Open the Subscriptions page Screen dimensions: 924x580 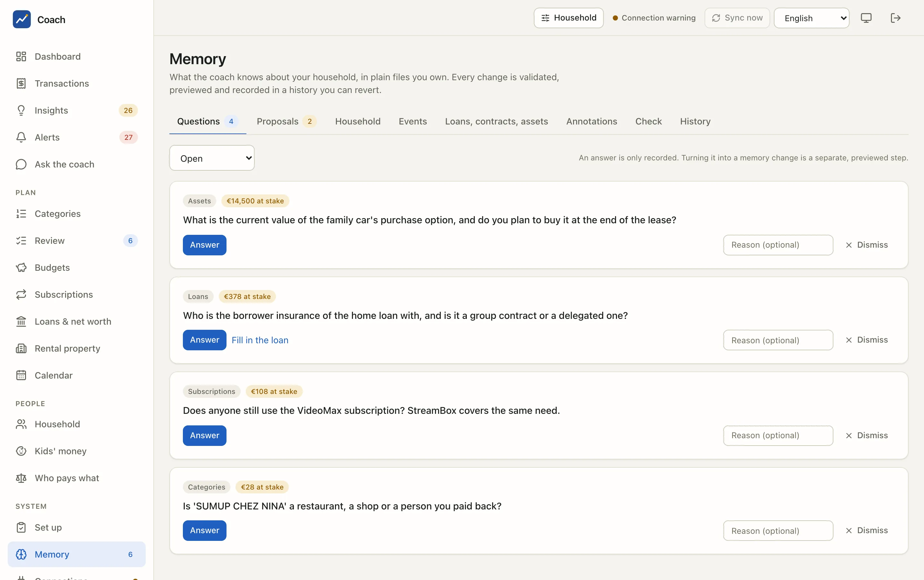click(x=76, y=294)
